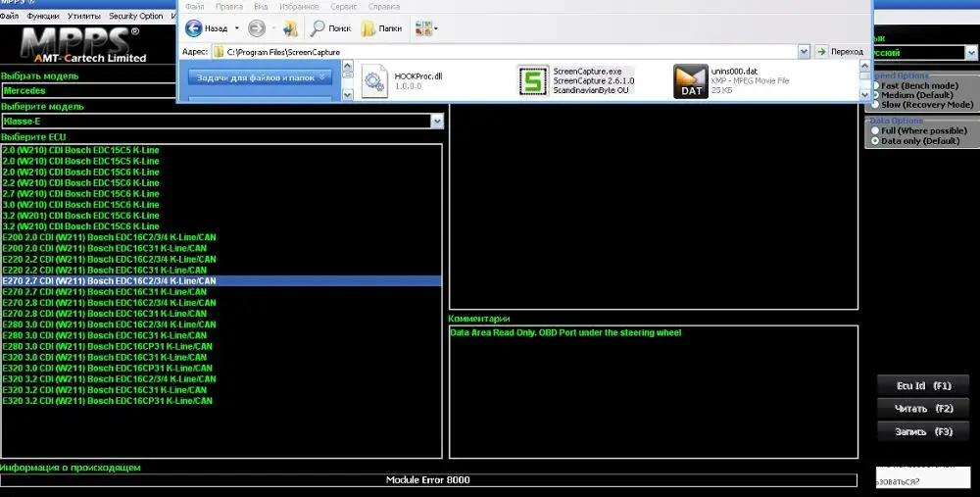Screen dimensions: 980x497
Task: Open the MPPS language dropdown arrow
Action: [971, 53]
